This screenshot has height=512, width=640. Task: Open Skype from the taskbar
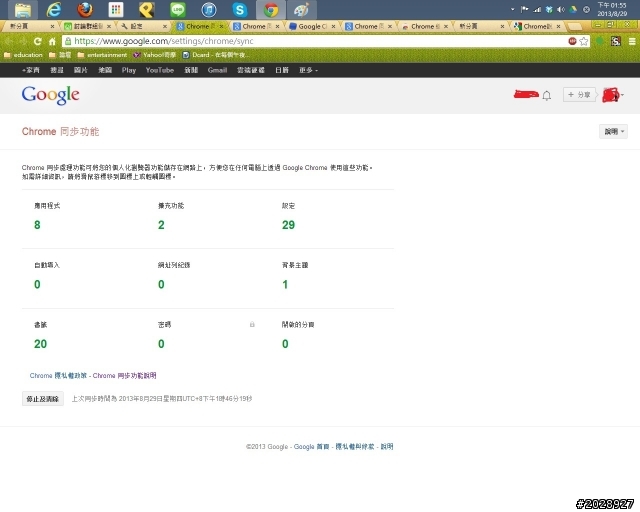tap(240, 10)
